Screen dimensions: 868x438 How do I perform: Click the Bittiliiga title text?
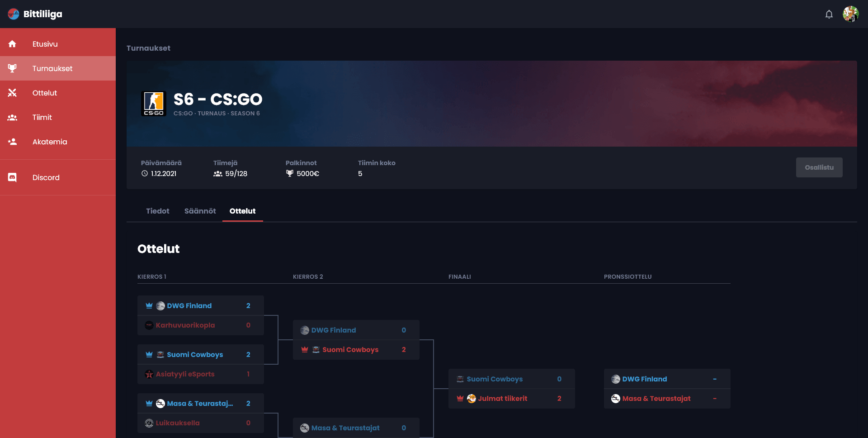(43, 14)
